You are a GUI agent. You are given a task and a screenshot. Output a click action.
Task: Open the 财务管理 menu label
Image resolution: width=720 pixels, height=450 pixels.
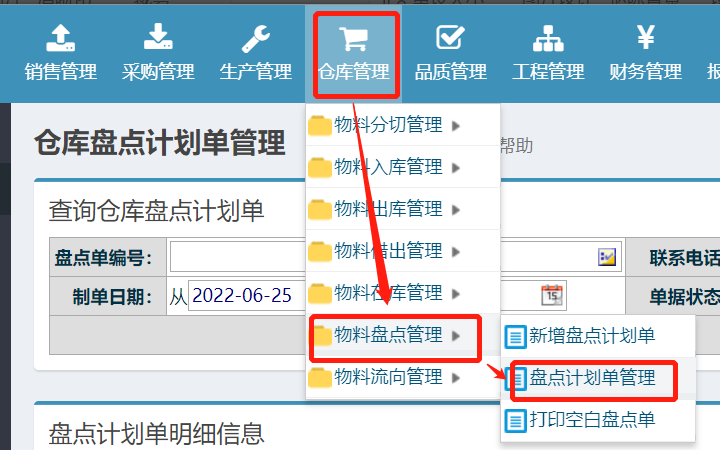[x=646, y=72]
